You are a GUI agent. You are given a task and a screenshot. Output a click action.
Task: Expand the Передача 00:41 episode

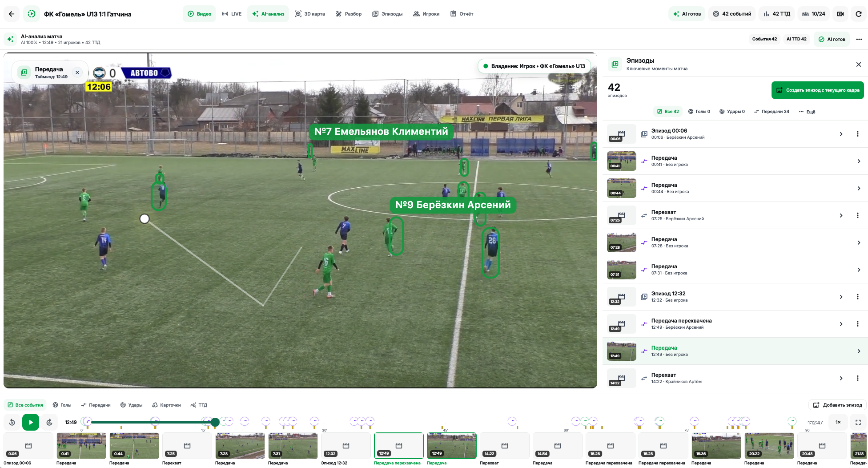coord(859,161)
